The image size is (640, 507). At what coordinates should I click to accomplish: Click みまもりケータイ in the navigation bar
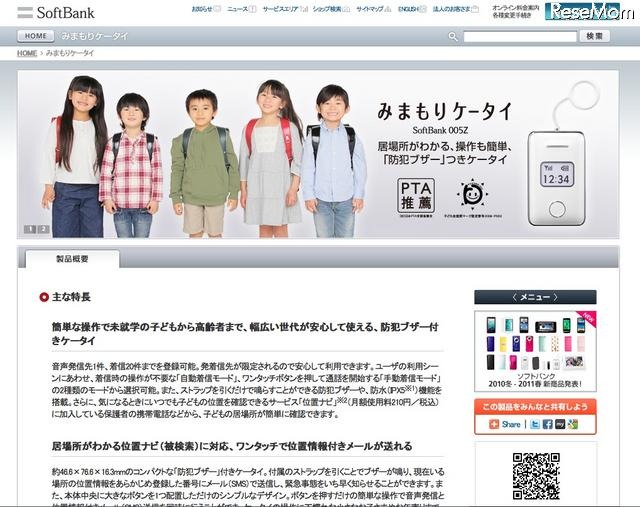tap(95, 36)
